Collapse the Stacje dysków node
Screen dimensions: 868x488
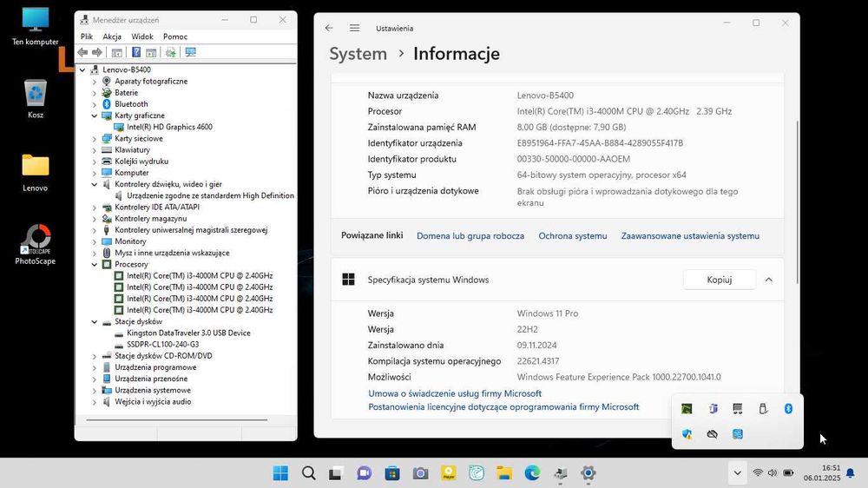click(94, 321)
